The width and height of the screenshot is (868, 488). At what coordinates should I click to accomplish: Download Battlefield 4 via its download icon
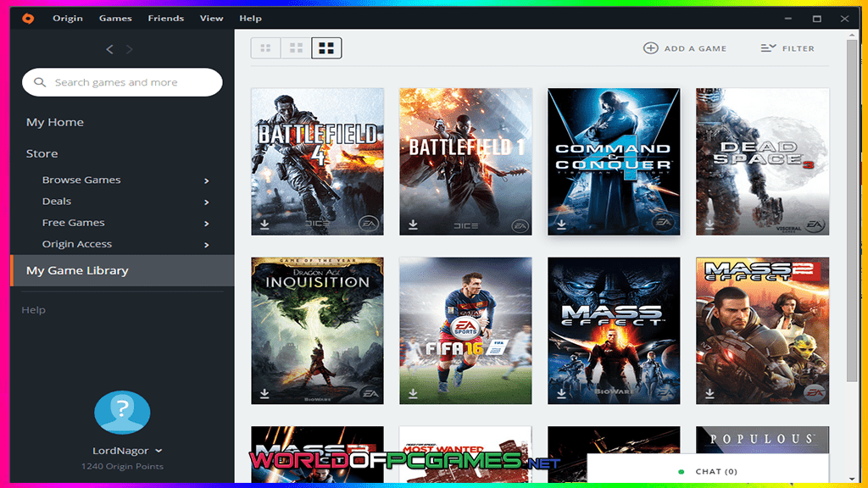tap(264, 224)
